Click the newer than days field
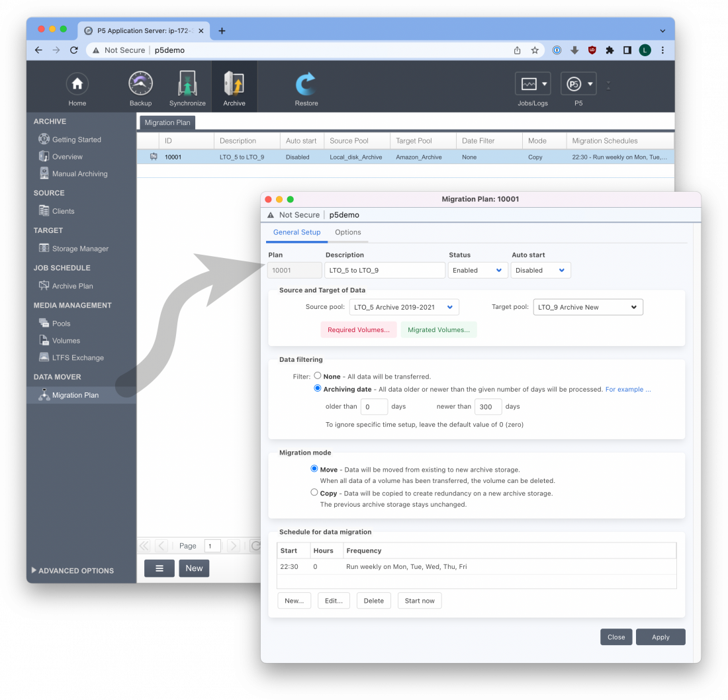Screen dimensions: 728x700 click(x=488, y=407)
